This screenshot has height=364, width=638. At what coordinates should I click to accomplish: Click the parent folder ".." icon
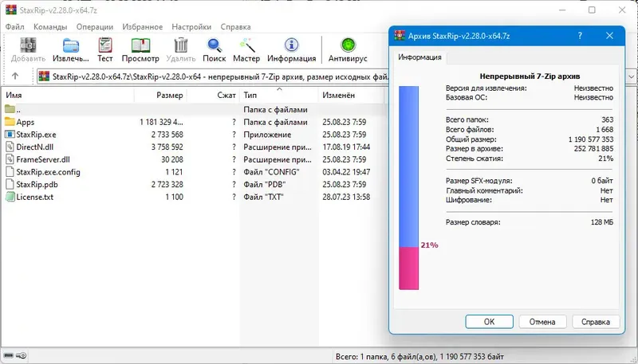[10, 109]
